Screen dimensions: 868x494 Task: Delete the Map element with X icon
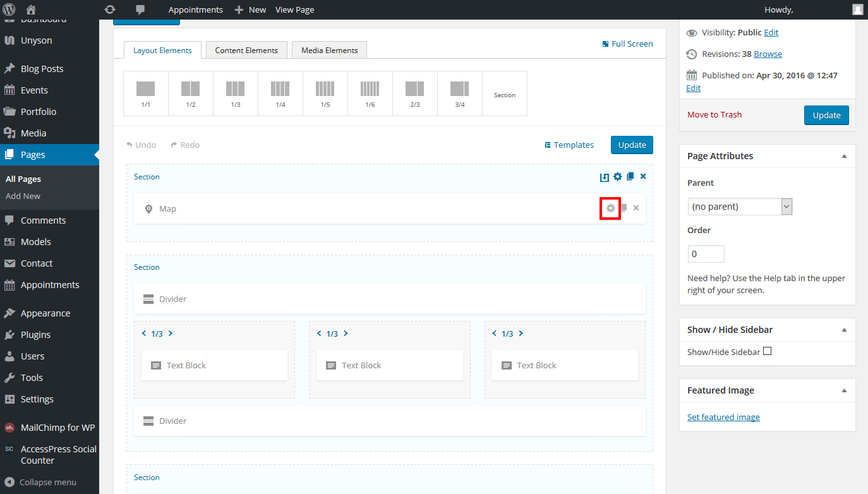point(636,208)
